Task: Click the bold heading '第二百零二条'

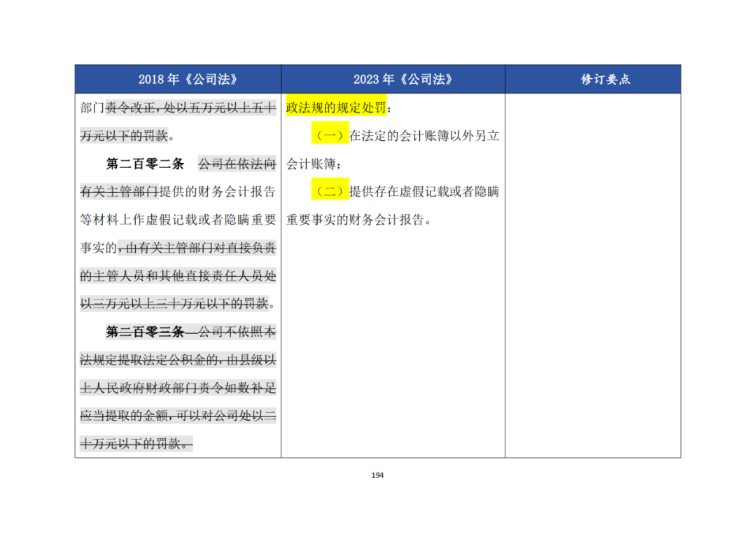Action: [x=145, y=164]
